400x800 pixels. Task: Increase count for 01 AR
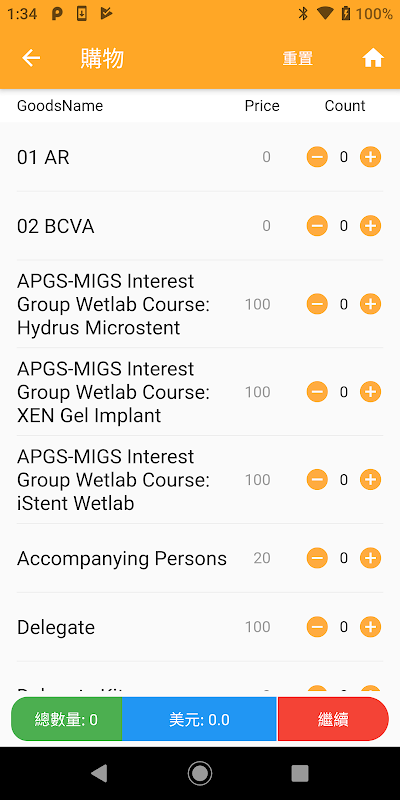pos(370,157)
